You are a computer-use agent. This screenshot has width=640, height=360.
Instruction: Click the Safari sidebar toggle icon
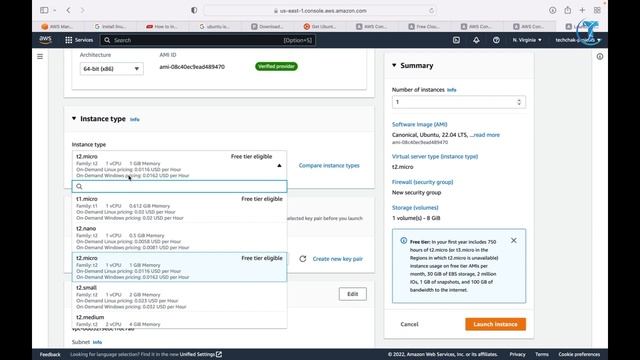click(x=44, y=10)
